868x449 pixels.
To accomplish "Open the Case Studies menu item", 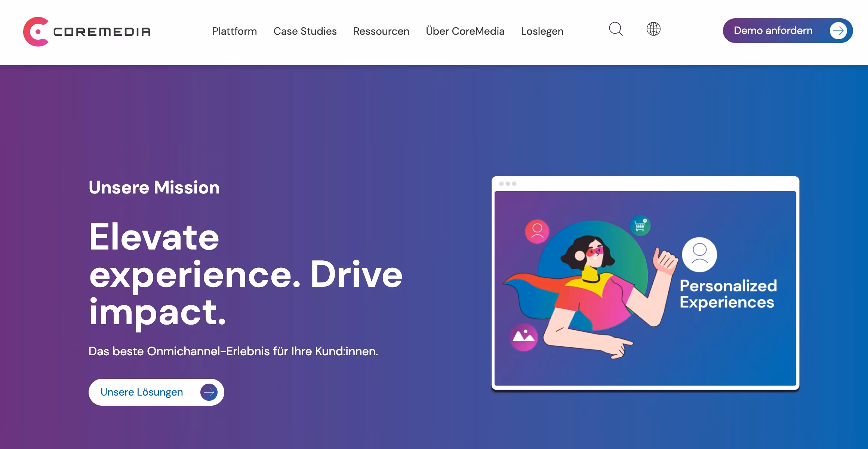I will (305, 31).
